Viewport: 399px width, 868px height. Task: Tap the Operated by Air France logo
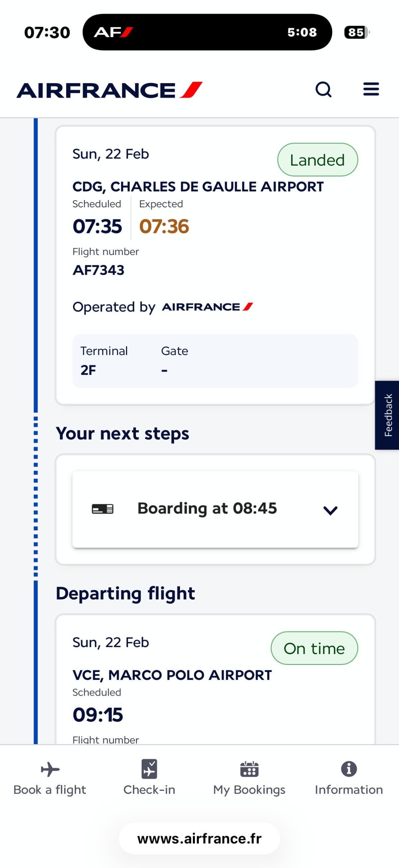[207, 307]
